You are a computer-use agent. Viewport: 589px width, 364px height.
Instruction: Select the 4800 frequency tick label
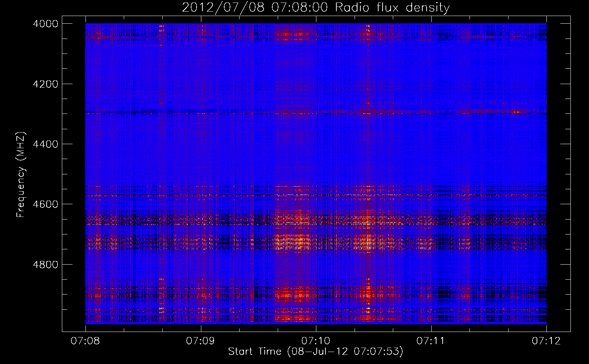pos(46,264)
